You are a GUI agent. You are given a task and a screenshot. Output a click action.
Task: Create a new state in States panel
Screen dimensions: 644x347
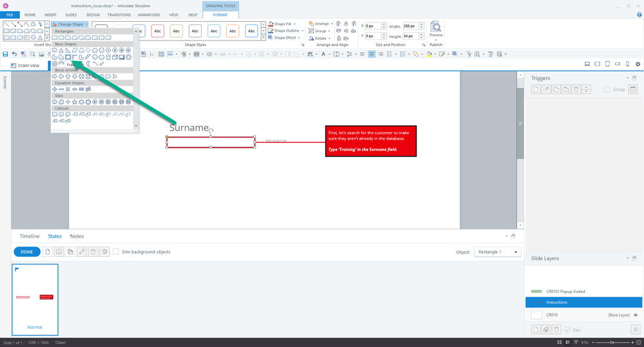[47, 252]
